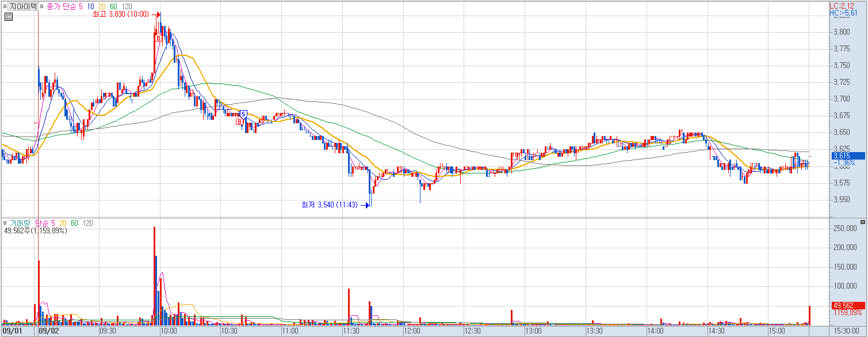Click the 100,000 volume axis value
This screenshot has height=337, width=868.
coord(846,286)
